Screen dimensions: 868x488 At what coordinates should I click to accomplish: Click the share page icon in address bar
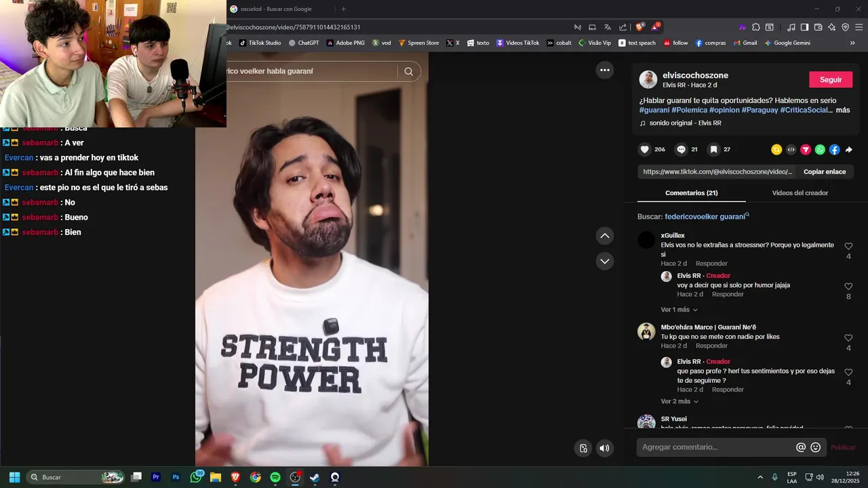tap(623, 27)
